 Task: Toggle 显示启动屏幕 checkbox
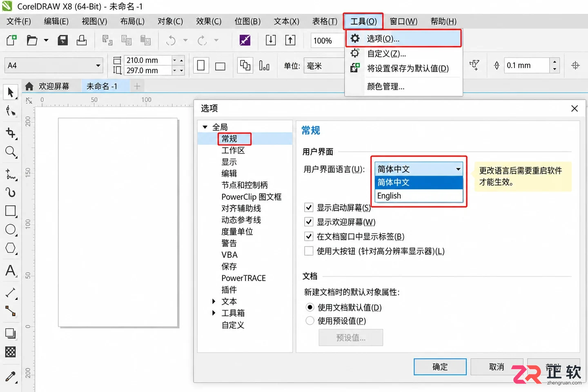[x=309, y=207]
